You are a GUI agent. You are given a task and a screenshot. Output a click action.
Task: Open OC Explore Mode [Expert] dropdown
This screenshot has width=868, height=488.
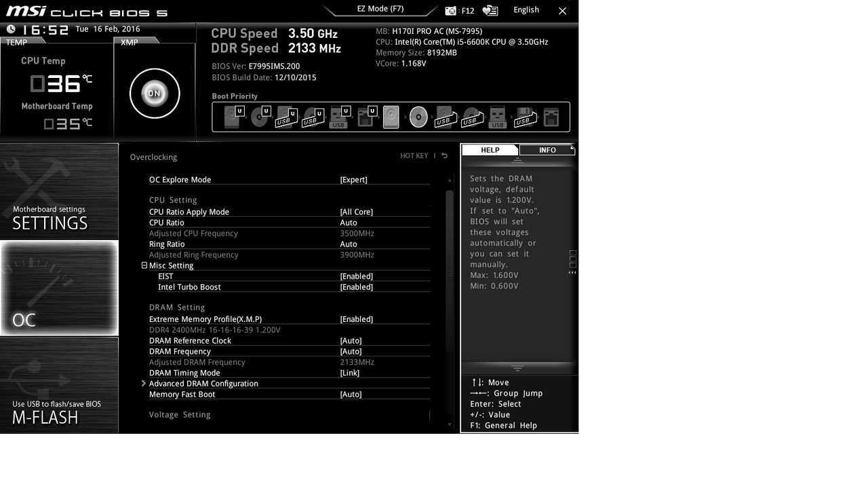353,180
